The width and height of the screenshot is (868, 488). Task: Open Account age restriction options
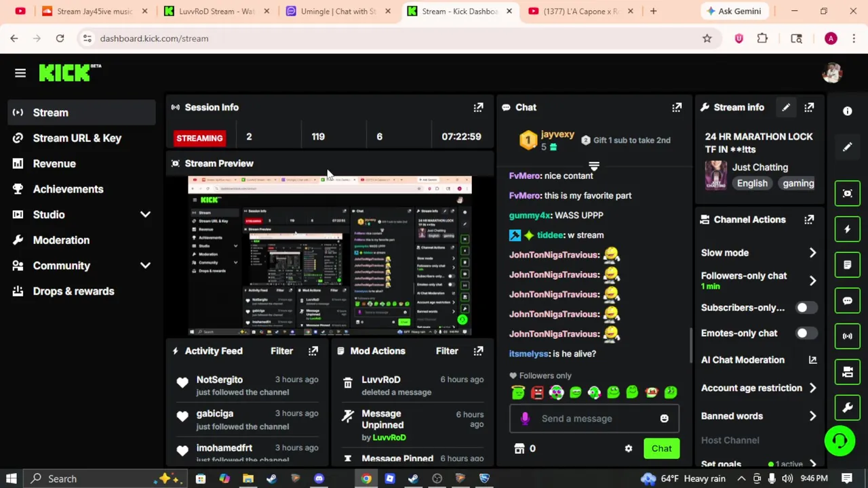click(759, 388)
